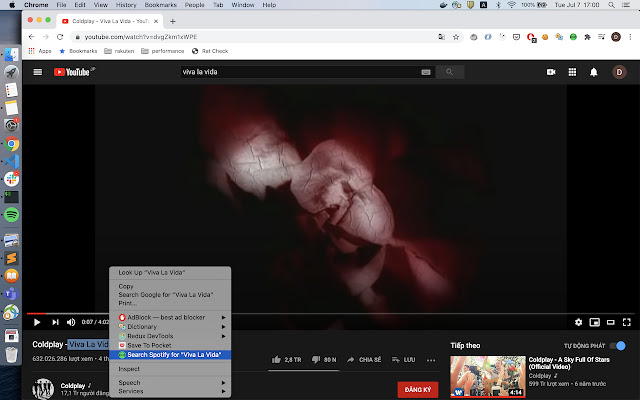This screenshot has width=640, height=400.
Task: Open the Apps bookmarks shortcut
Action: [40, 51]
